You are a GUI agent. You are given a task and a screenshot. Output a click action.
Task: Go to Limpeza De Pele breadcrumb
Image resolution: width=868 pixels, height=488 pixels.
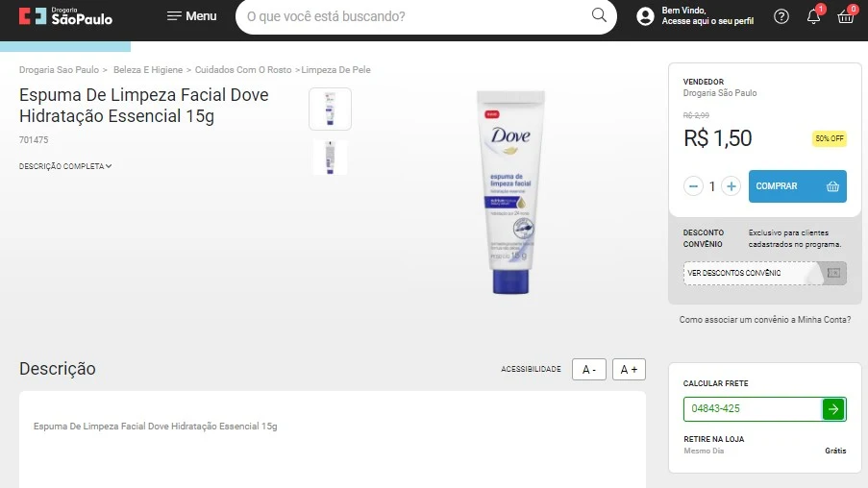click(x=336, y=70)
